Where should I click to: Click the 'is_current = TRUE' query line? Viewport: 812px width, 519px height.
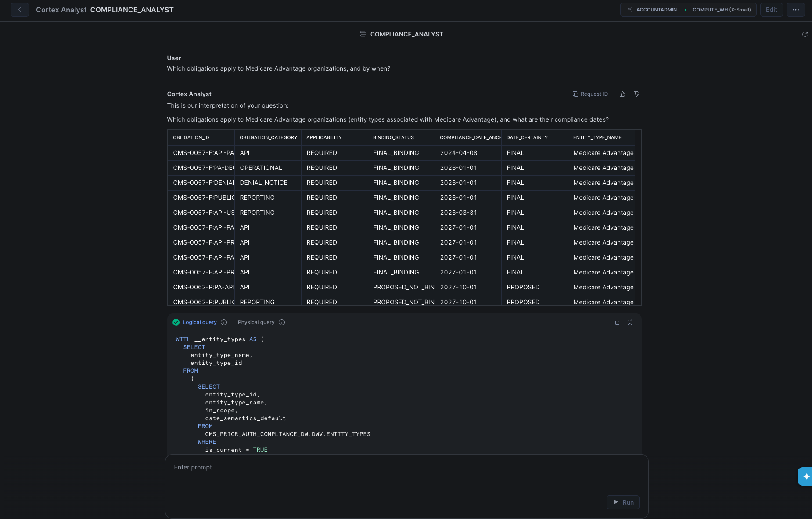click(236, 450)
